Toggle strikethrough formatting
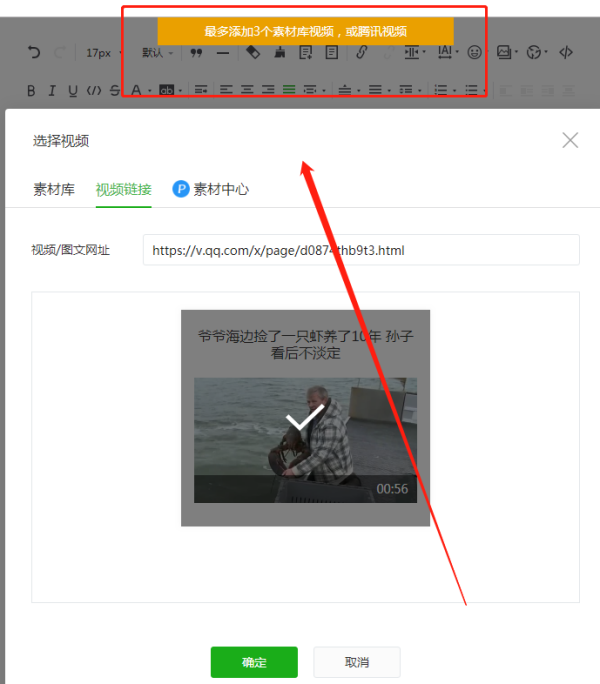This screenshot has height=684, width=600. (115, 90)
